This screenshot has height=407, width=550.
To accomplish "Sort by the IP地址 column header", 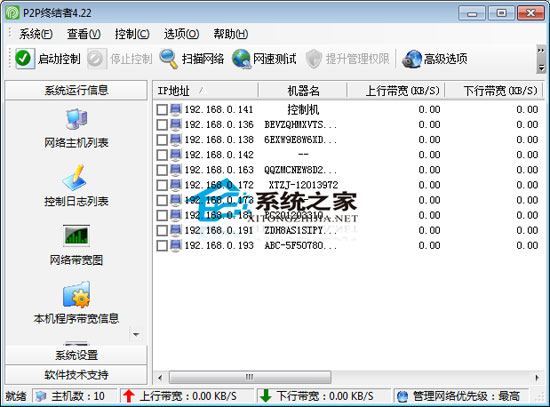I will [206, 91].
